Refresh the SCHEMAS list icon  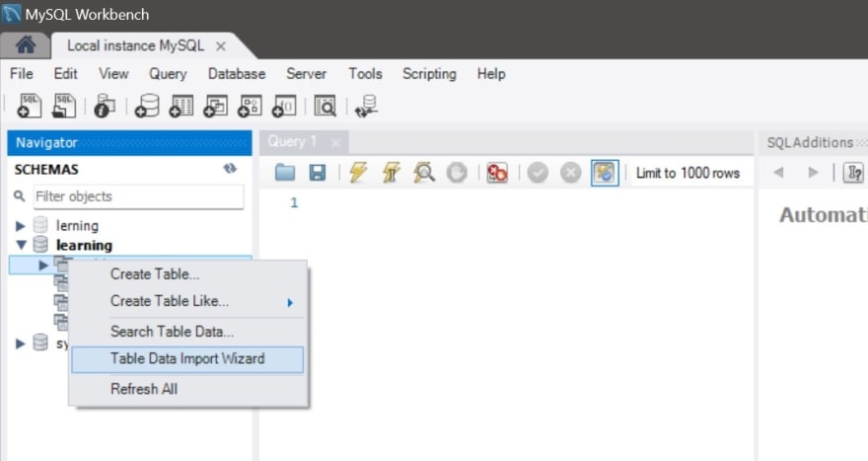230,169
